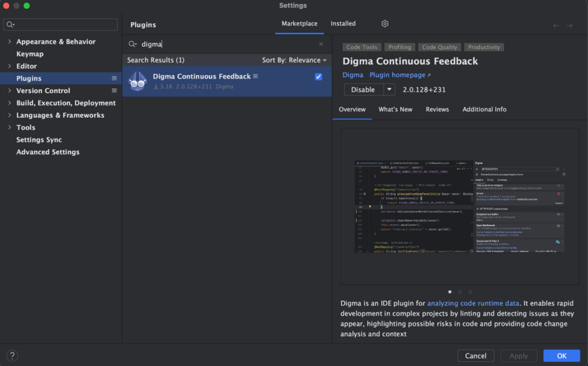Click the downloads icon showing 3.1K

pos(156,87)
